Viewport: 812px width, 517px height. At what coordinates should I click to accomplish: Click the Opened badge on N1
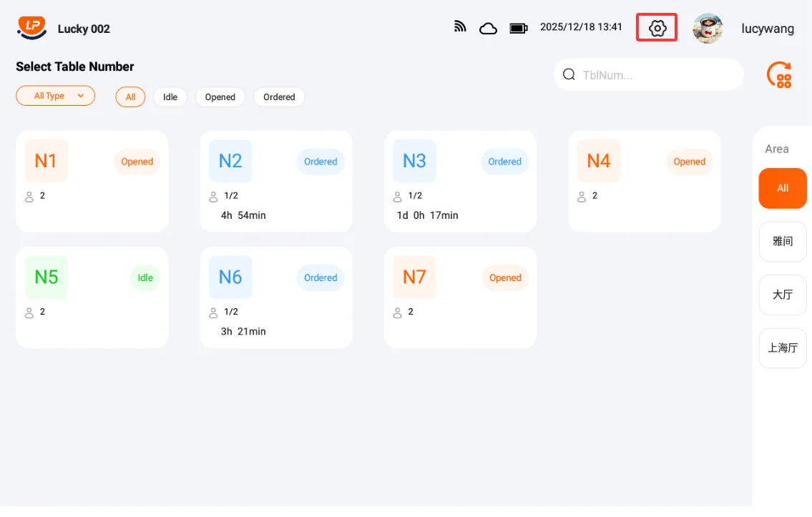click(x=137, y=162)
